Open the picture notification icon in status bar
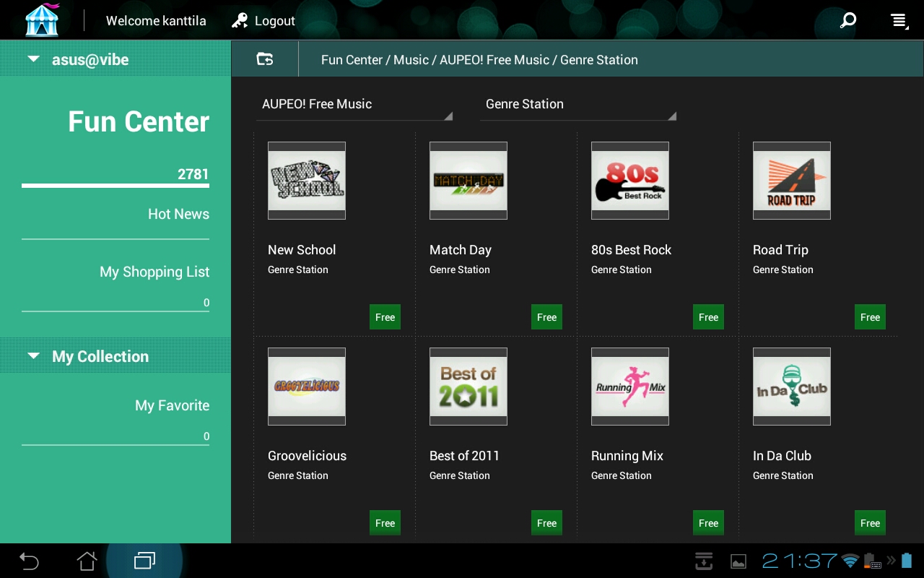This screenshot has width=924, height=578. tap(738, 561)
